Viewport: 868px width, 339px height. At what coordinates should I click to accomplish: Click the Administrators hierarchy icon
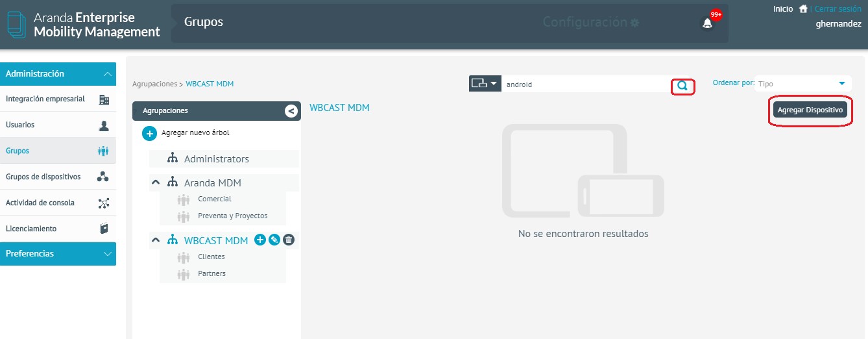[x=173, y=158]
